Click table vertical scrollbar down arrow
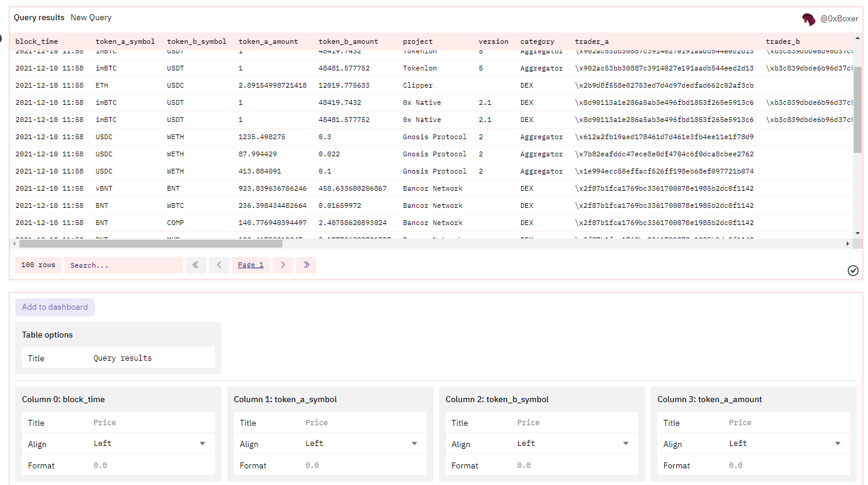868x485 pixels. coord(857,233)
